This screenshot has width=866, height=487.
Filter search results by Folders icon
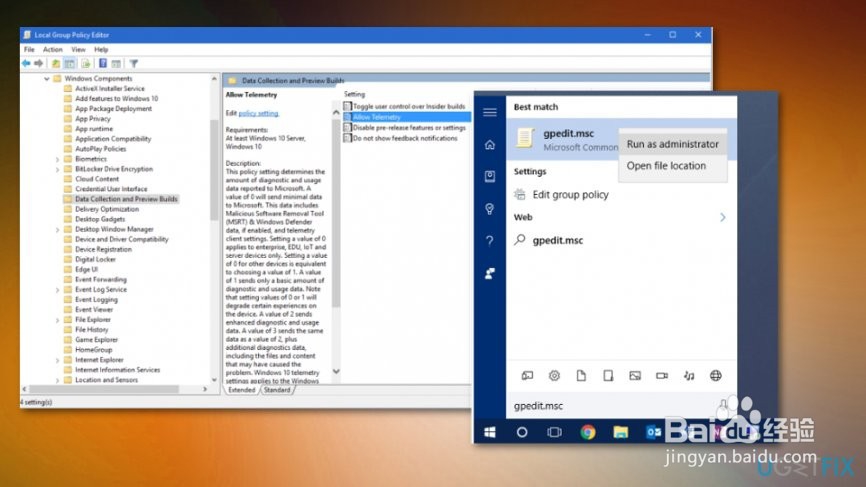pos(608,375)
